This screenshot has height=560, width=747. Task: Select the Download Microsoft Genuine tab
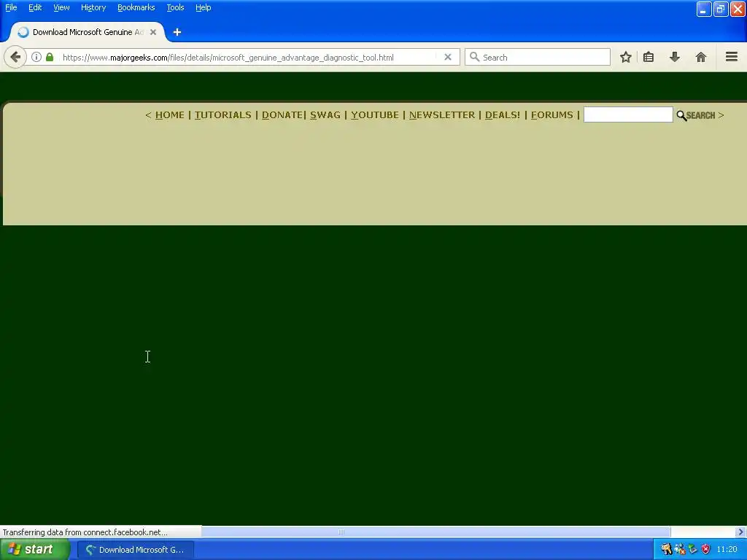coord(88,32)
